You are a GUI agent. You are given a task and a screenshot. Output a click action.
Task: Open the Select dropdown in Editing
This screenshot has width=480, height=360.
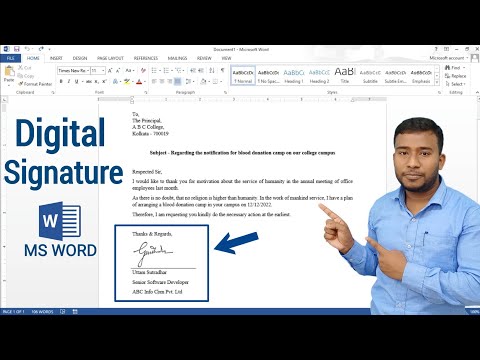(455, 84)
